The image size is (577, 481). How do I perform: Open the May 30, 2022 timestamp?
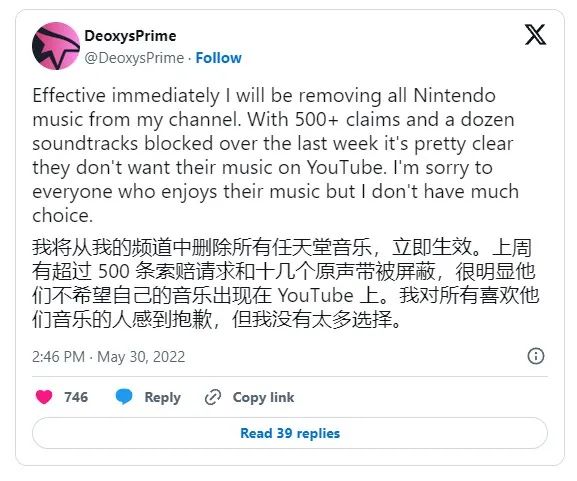click(x=141, y=357)
